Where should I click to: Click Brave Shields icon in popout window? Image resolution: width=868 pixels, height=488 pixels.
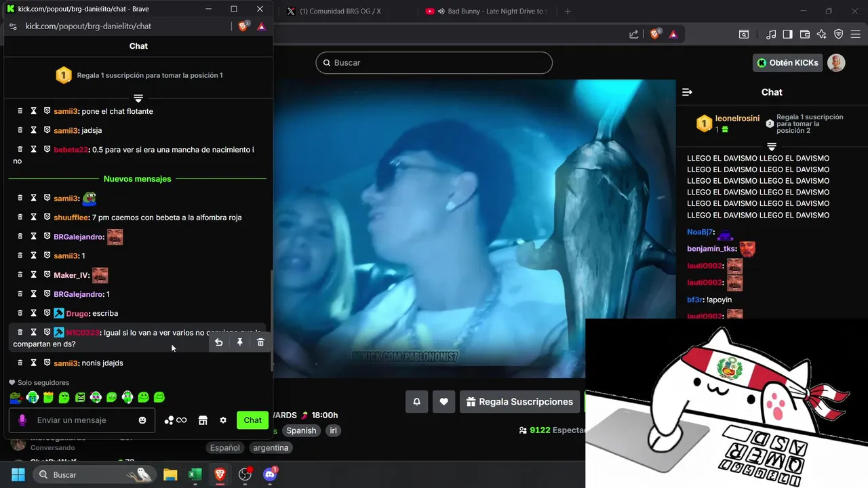click(x=244, y=26)
